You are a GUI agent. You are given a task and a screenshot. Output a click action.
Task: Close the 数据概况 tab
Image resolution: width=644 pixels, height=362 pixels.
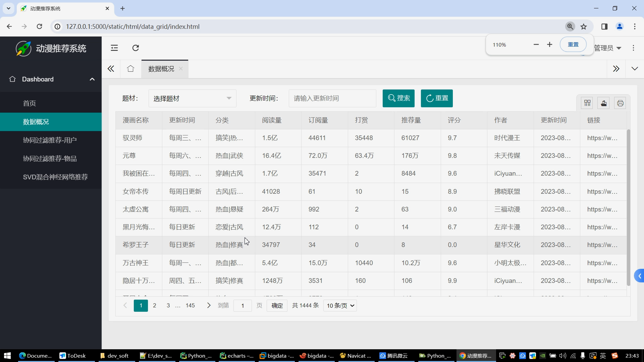pos(181,69)
